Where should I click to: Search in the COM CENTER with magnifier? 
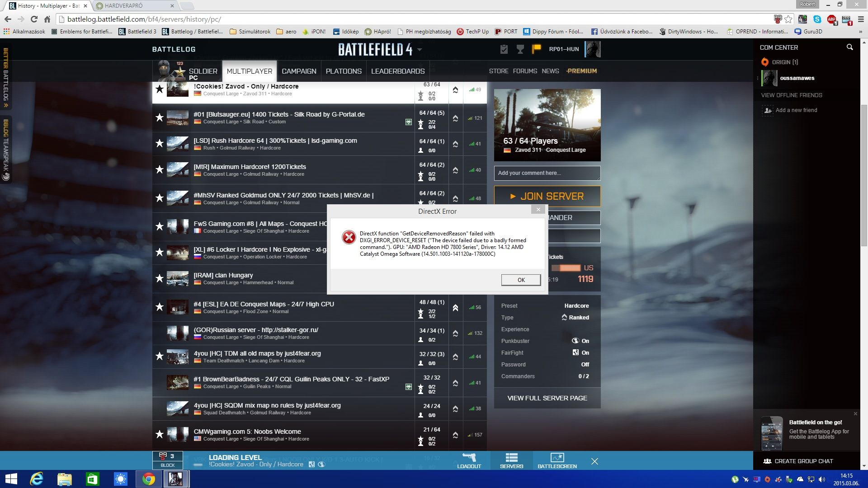click(850, 47)
